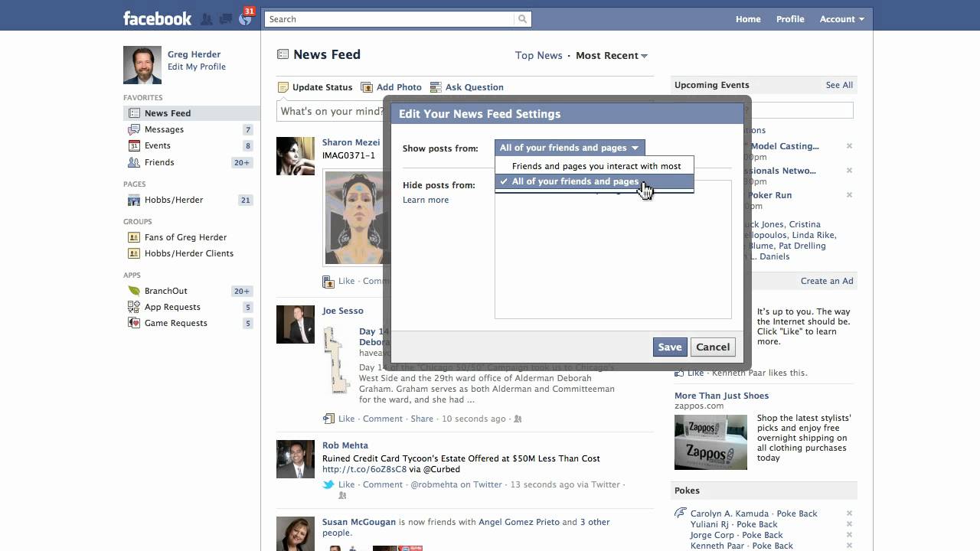Click Greg Herder name link

click(x=194, y=54)
